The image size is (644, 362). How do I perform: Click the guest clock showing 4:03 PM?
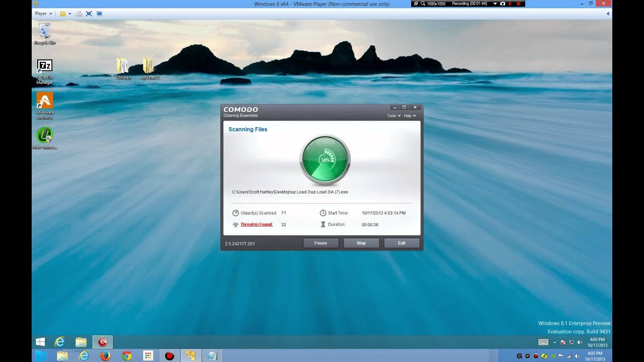(597, 342)
